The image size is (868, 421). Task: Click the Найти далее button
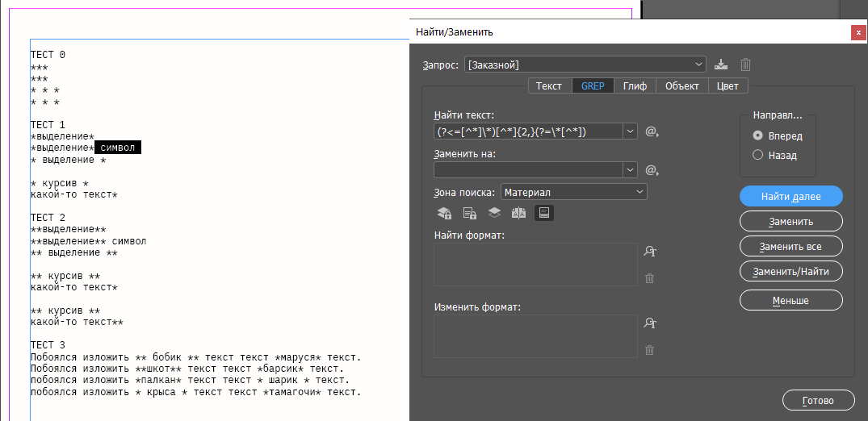pos(790,196)
